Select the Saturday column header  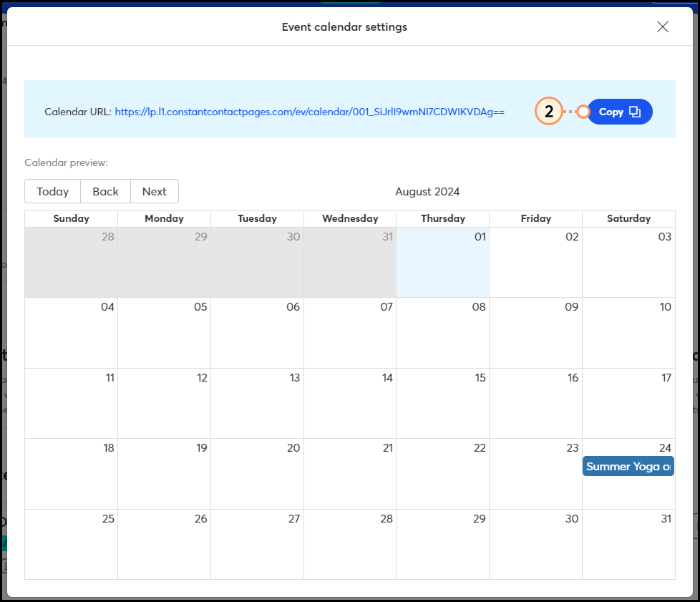click(628, 218)
